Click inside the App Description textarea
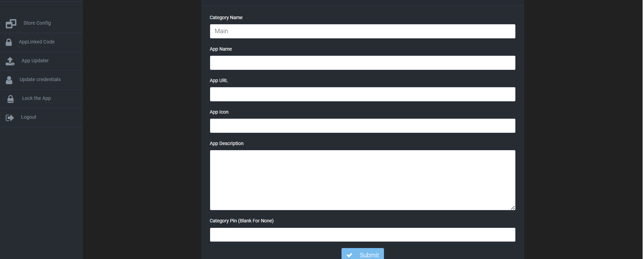Image resolution: width=644 pixels, height=259 pixels. coord(362,180)
